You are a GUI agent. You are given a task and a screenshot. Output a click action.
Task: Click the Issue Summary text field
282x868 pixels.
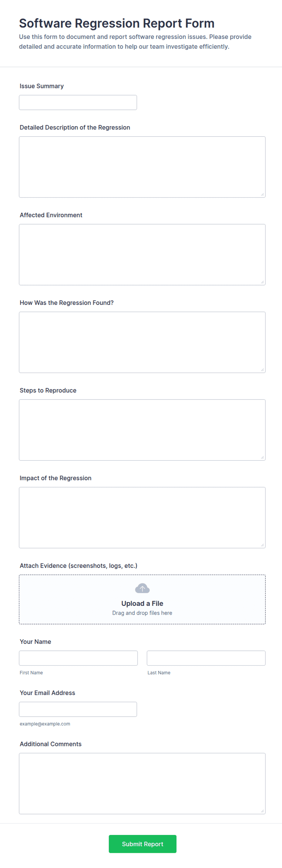click(x=78, y=103)
